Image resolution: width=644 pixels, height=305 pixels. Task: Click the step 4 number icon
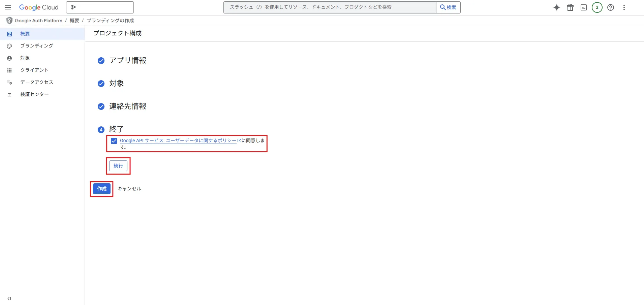tap(101, 129)
